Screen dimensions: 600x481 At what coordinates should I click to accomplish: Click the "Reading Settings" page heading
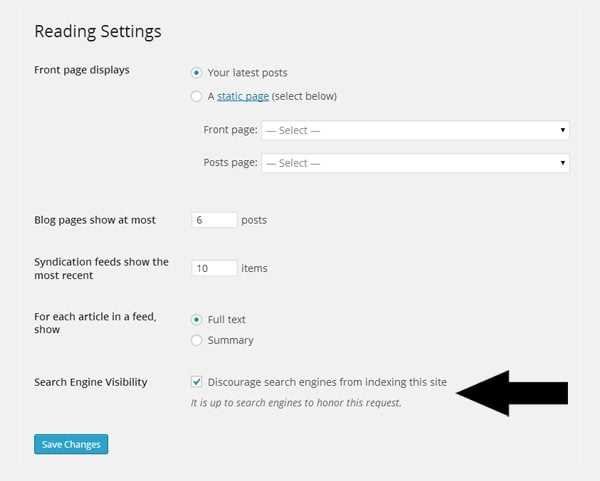pos(98,31)
